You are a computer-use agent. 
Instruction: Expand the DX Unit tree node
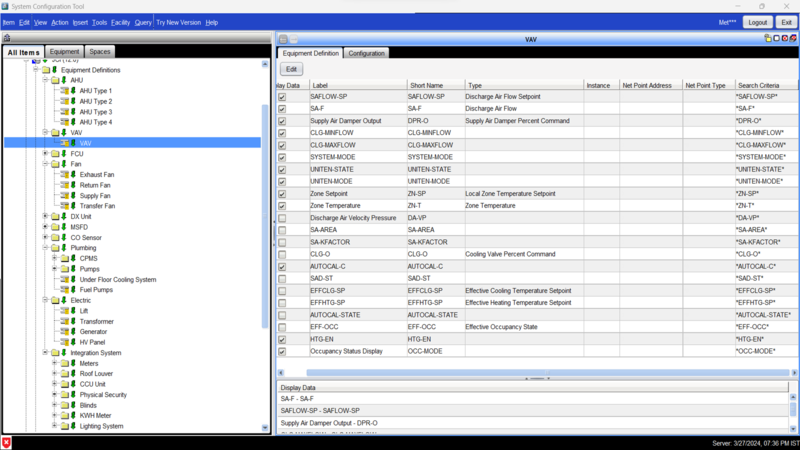[45, 217]
